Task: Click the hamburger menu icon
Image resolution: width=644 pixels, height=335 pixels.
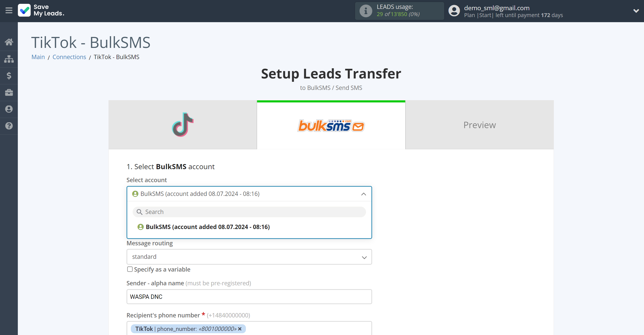Action: pyautogui.click(x=8, y=10)
